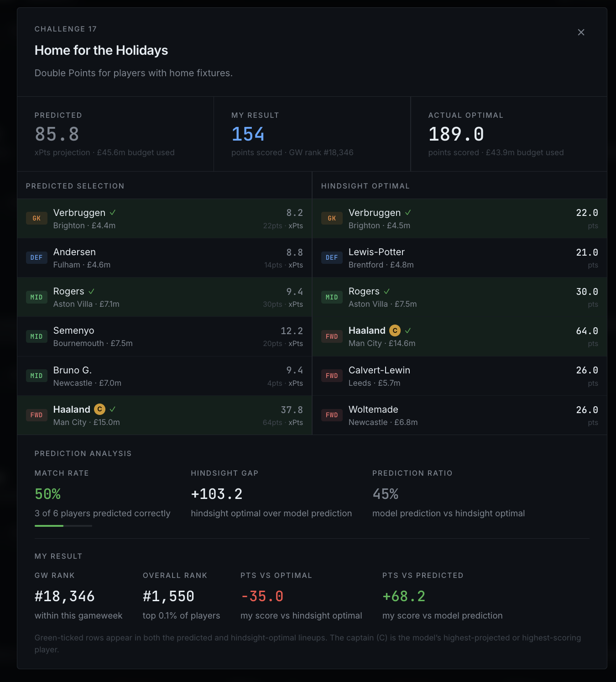Click captain badge on hindsight Haaland row

point(395,331)
